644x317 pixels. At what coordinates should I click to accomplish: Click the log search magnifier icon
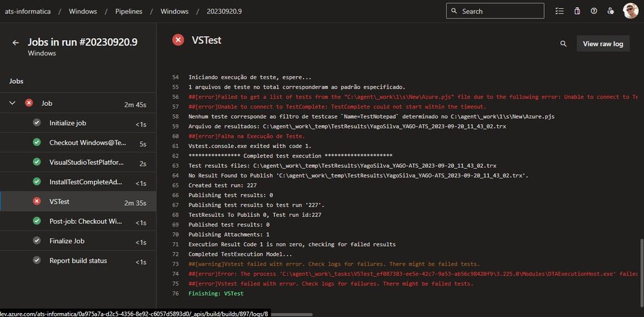tap(563, 44)
